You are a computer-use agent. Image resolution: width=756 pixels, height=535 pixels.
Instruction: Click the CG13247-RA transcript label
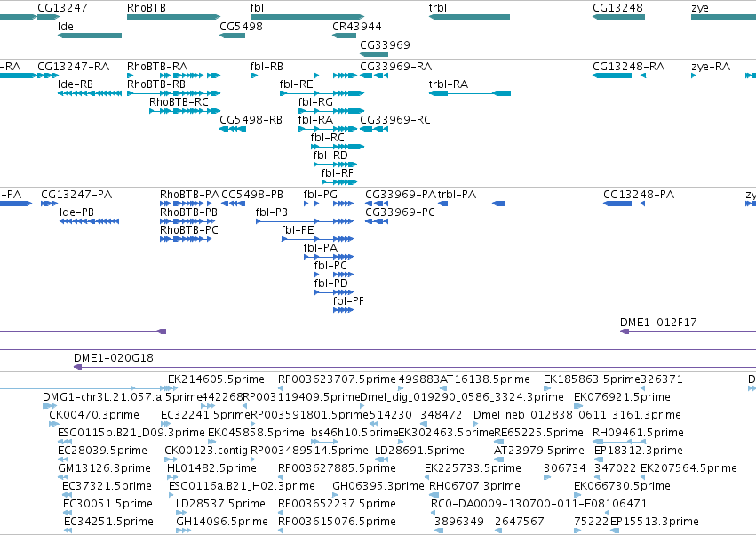(x=73, y=66)
